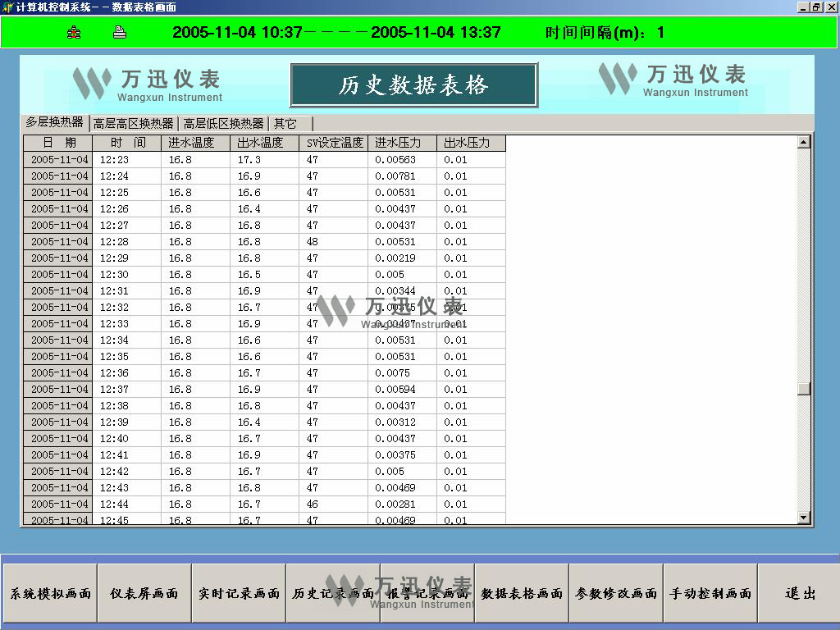This screenshot has height=630, width=840.
Task: Open the 手动控制画面 manual control screen
Action: (x=710, y=592)
